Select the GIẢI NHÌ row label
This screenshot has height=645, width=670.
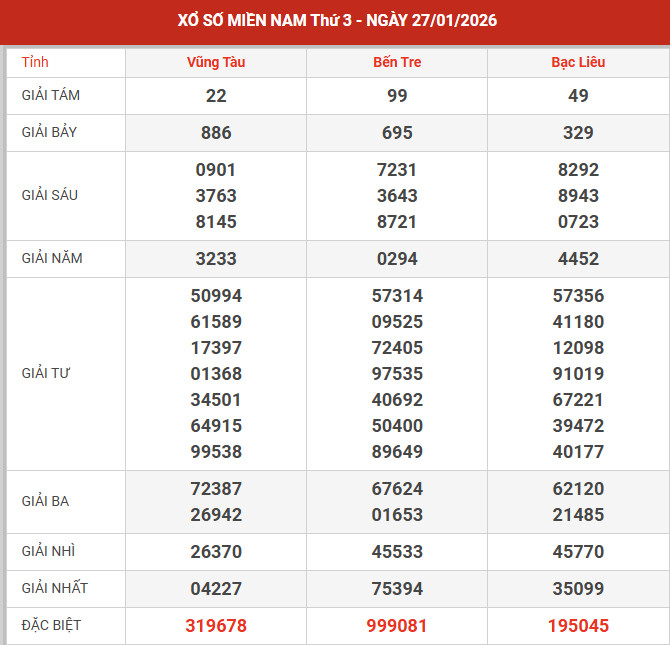click(48, 551)
